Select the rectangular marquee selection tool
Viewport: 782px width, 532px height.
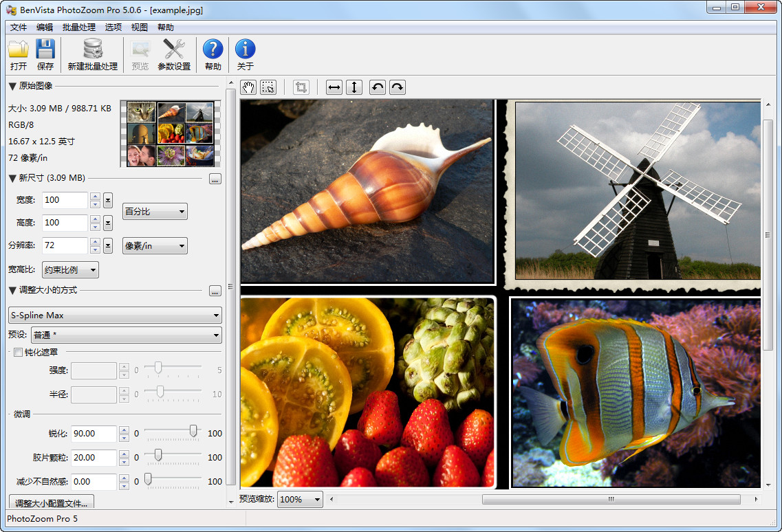point(268,87)
